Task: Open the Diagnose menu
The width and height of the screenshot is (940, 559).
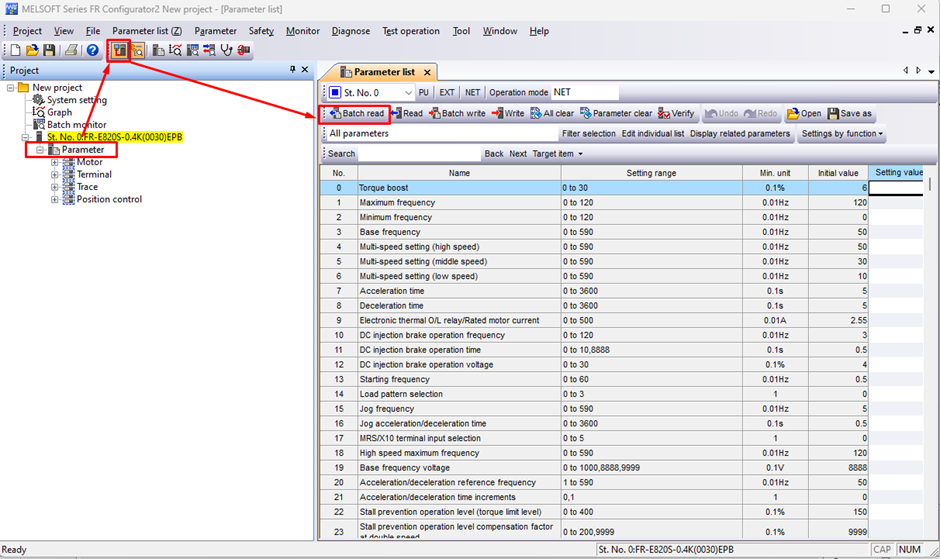Action: (x=351, y=31)
